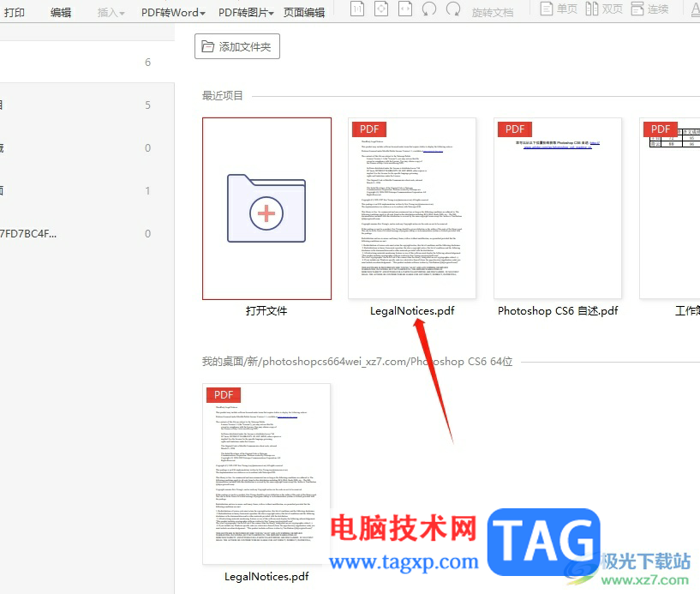Open the 插入 insert dropdown

coord(111,13)
